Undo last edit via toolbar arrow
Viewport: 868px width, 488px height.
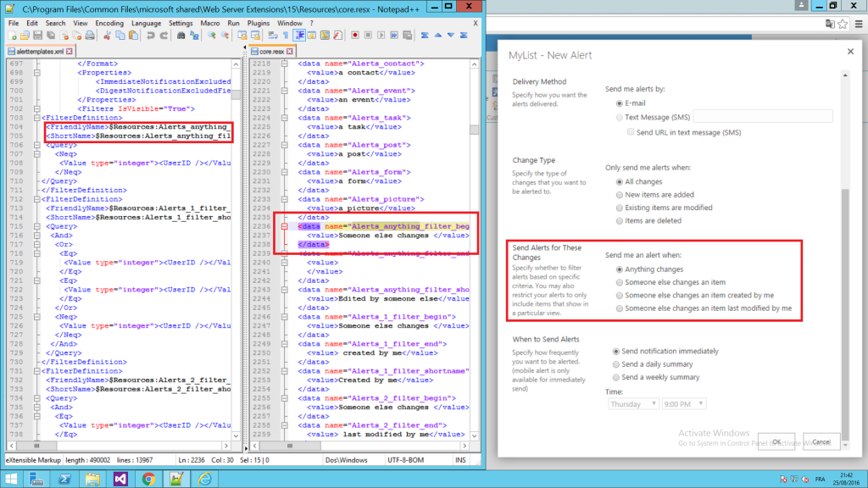[151, 36]
